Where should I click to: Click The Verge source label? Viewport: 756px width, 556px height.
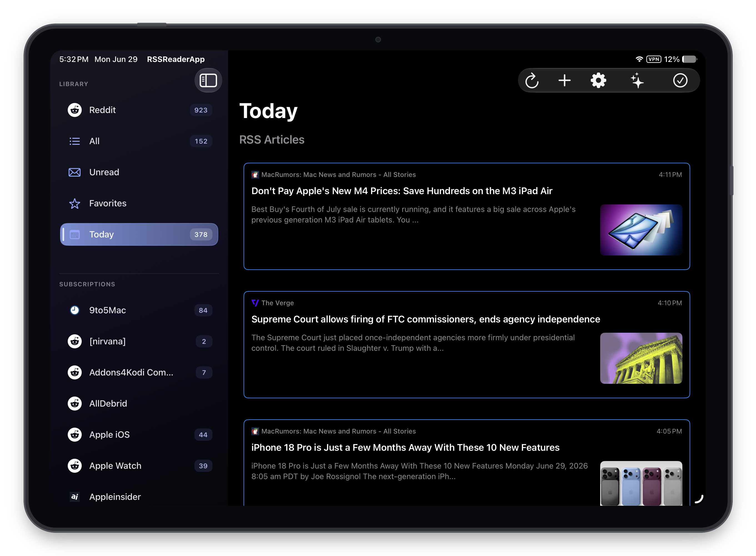click(x=277, y=303)
